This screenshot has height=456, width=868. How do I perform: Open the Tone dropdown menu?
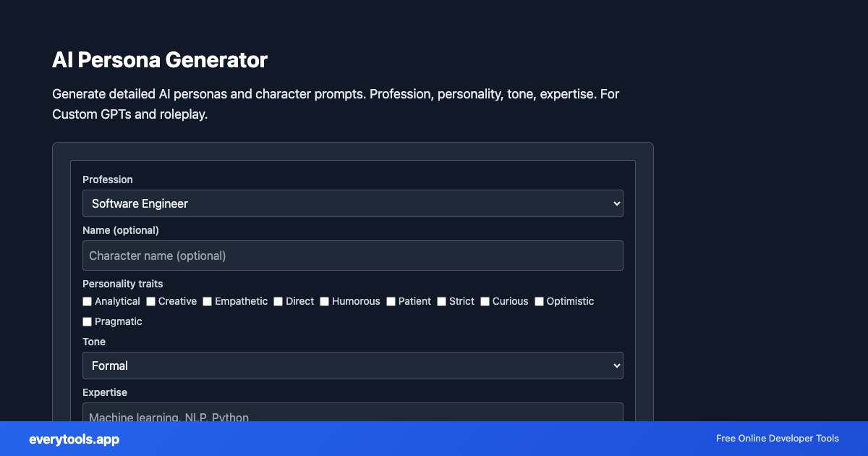point(352,366)
